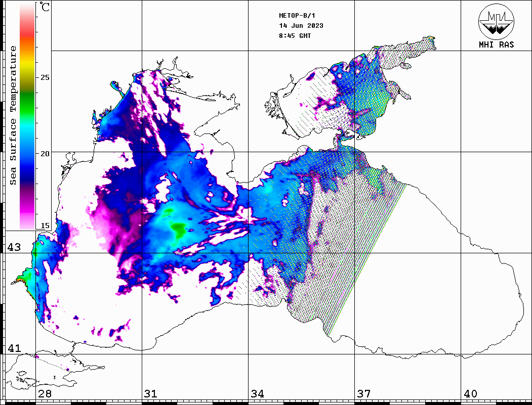
Task: Click the '14 Jun 2023' date text
Action: 301,26
